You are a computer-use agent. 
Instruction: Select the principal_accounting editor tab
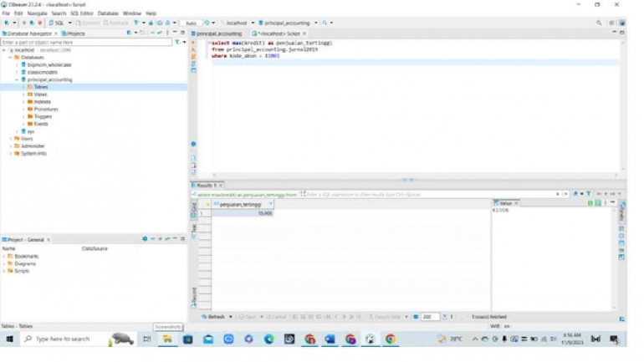217,33
